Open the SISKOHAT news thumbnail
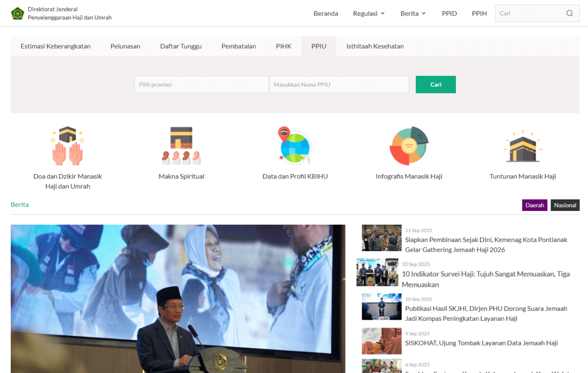 (x=381, y=341)
